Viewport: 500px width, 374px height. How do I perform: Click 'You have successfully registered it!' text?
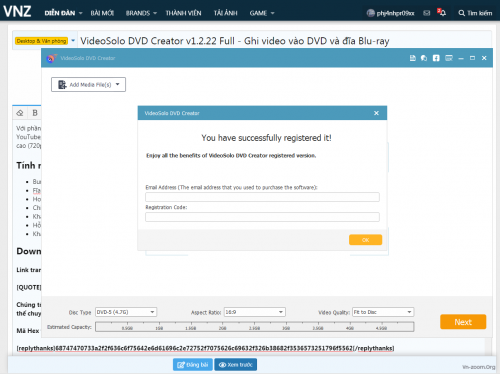[x=266, y=138]
